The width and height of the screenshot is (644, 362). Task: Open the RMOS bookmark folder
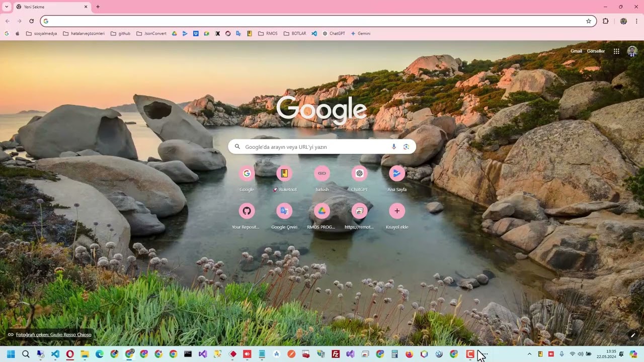268,34
